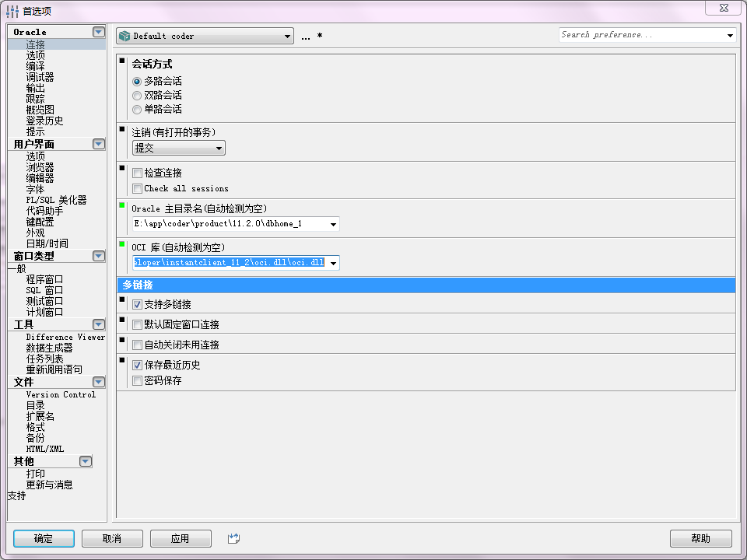Image resolution: width=747 pixels, height=560 pixels.
Task: Collapse the 工具 section arrow icon
Action: pyautogui.click(x=99, y=324)
